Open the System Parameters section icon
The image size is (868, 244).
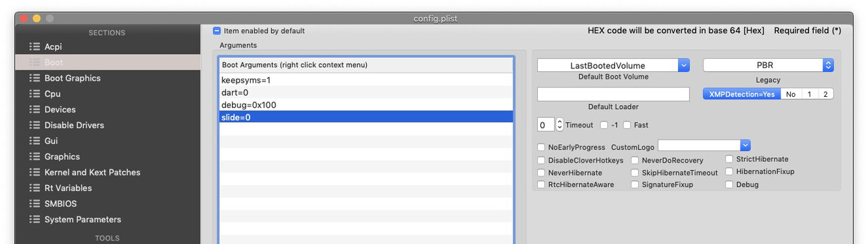(x=35, y=219)
